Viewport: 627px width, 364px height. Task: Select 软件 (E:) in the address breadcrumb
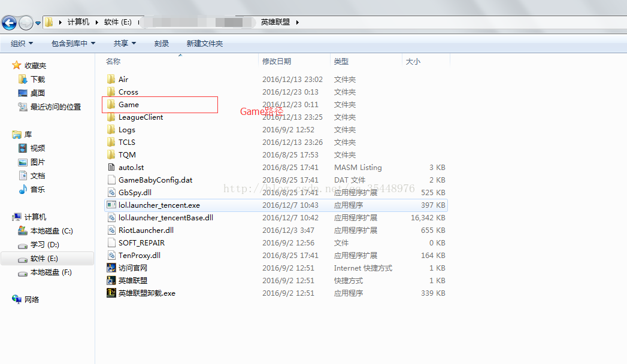coord(117,22)
